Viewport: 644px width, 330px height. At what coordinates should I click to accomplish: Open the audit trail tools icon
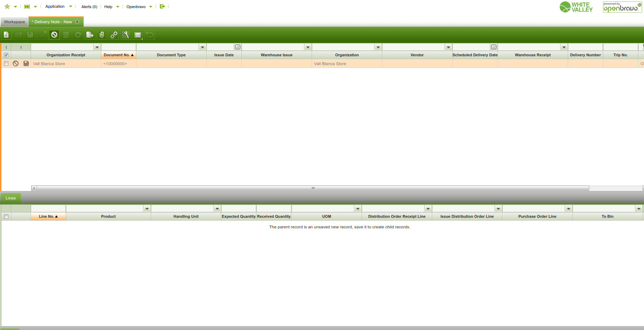coord(126,35)
